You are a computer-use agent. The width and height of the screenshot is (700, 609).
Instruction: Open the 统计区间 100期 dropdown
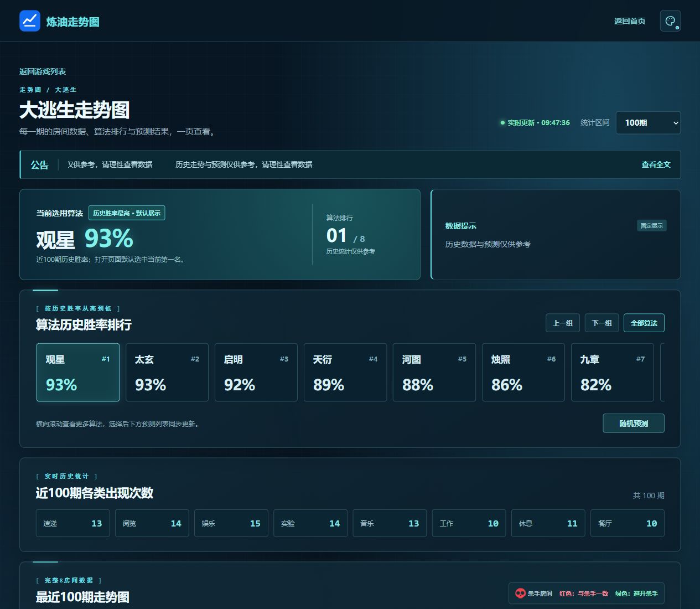tap(648, 123)
